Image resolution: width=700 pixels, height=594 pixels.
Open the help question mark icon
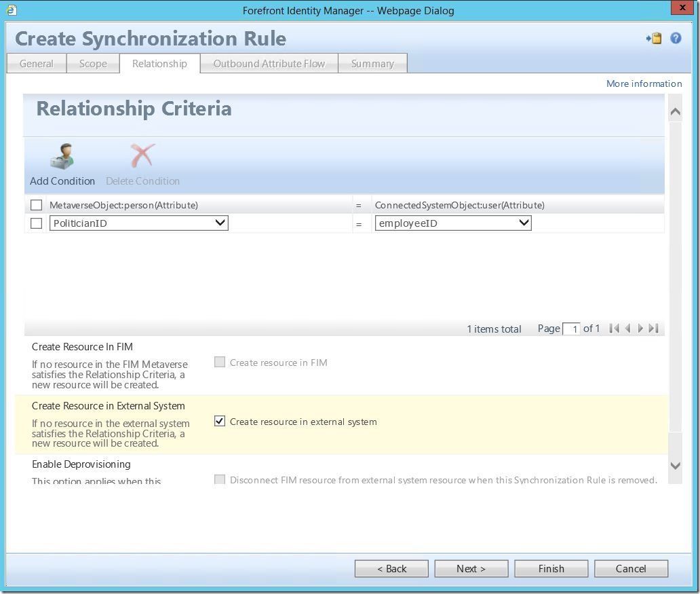coord(676,39)
